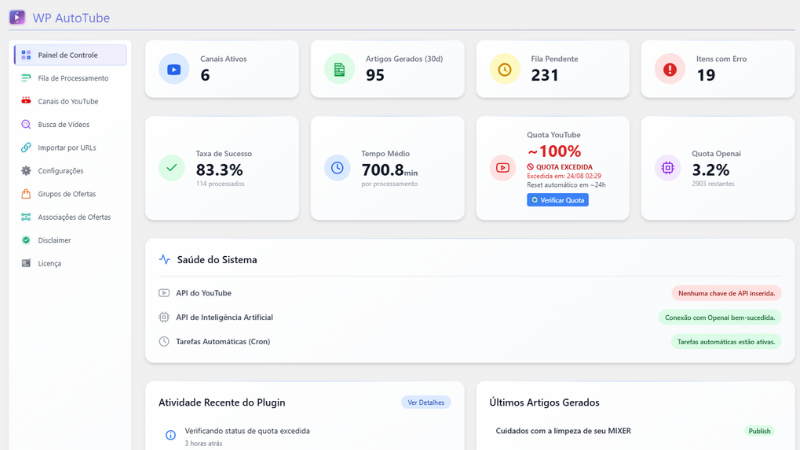Click the 3.2% Openai quota value

(710, 169)
